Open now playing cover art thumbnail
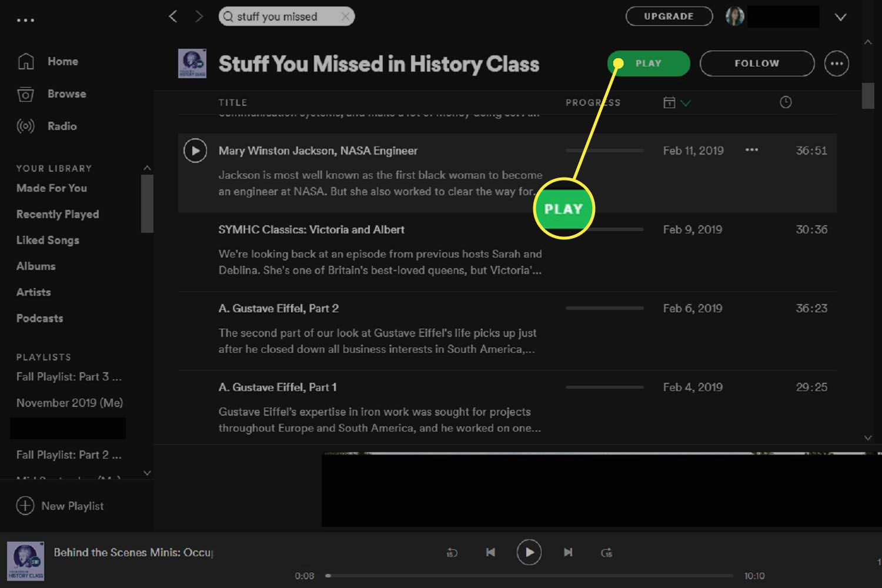Image resolution: width=882 pixels, height=588 pixels. [25, 561]
